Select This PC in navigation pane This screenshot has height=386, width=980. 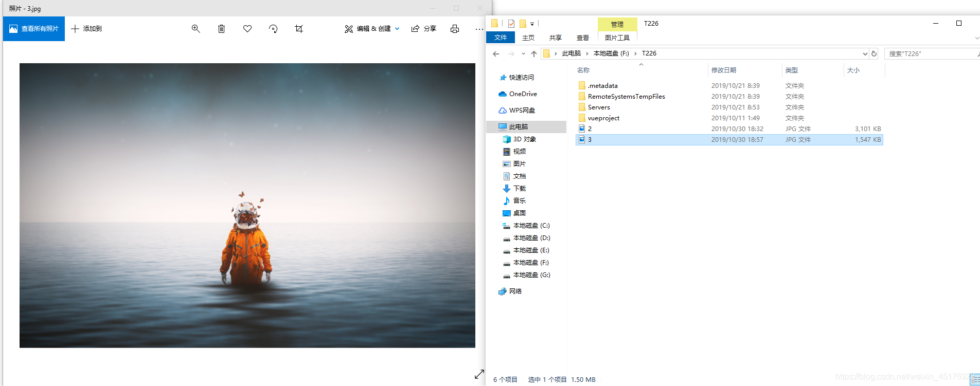(526, 127)
